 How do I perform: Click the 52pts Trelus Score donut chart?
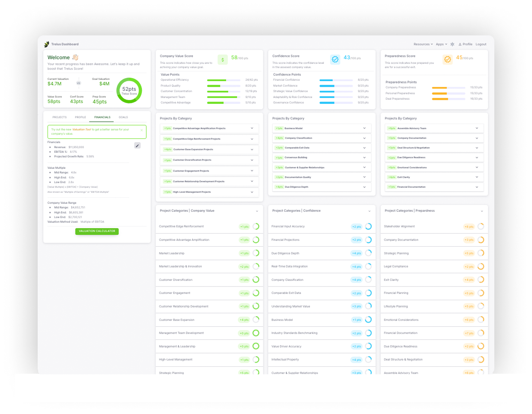click(x=129, y=91)
